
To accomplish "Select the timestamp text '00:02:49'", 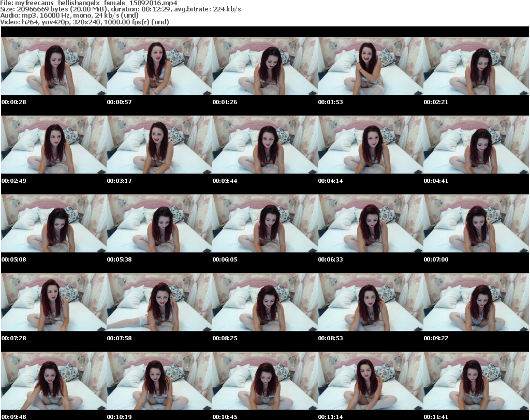I will [14, 181].
